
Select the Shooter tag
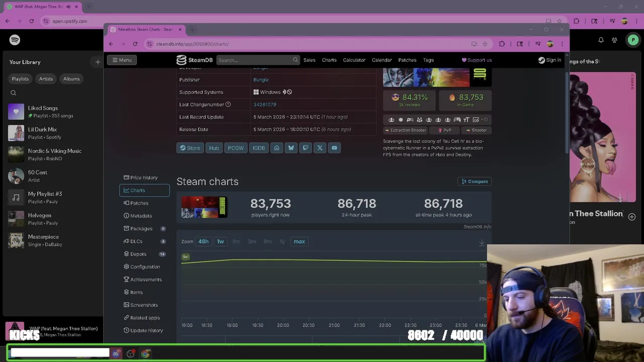pos(475,130)
